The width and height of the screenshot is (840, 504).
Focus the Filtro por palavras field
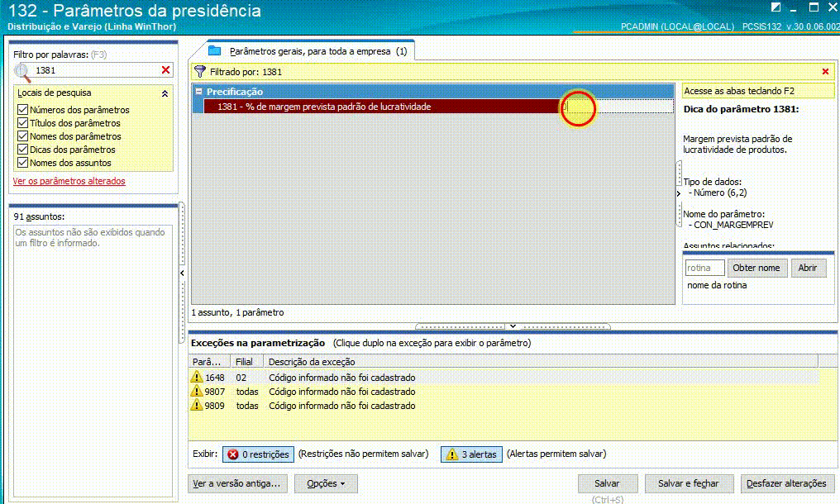pos(97,70)
